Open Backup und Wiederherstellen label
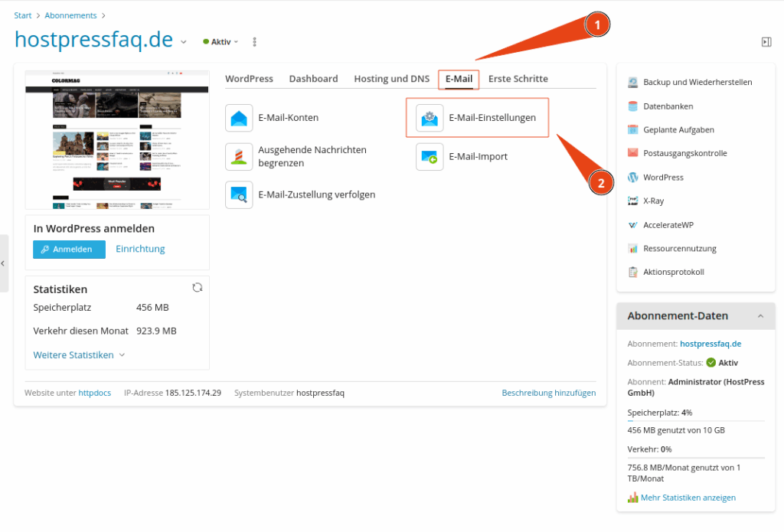The width and height of the screenshot is (784, 532). (x=697, y=82)
